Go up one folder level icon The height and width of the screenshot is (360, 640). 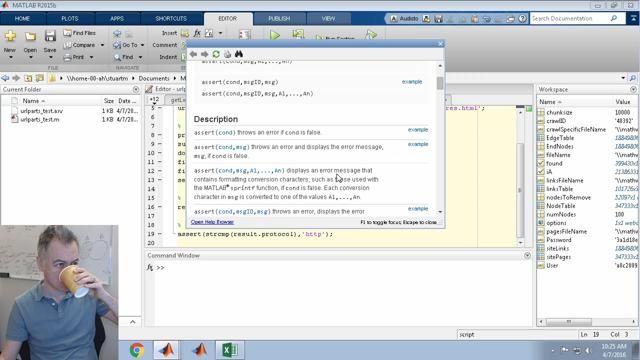click(x=28, y=78)
